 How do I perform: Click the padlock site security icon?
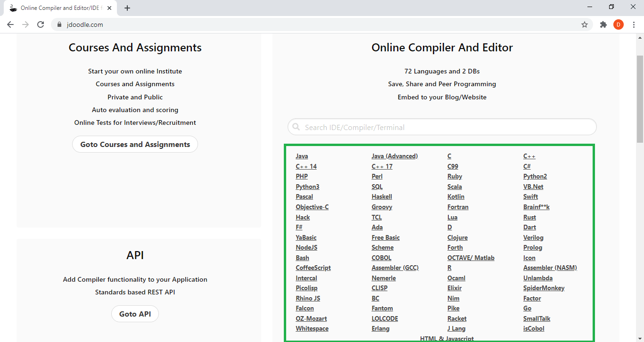(x=59, y=24)
